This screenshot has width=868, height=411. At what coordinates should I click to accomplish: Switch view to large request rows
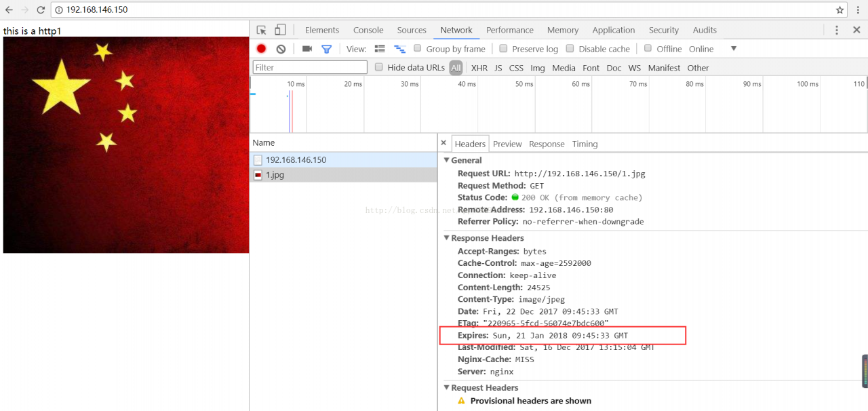pos(379,48)
